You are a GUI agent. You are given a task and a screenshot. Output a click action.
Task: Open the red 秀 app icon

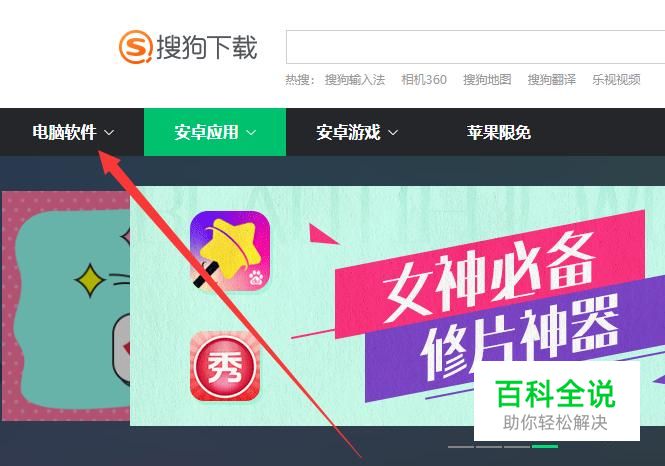[x=225, y=366]
